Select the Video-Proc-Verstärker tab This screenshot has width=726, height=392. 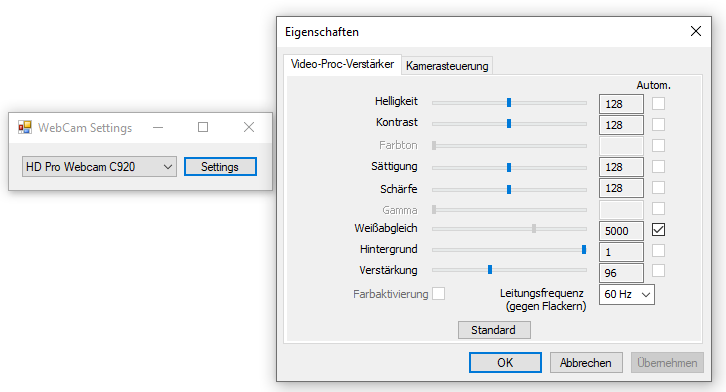tap(342, 64)
